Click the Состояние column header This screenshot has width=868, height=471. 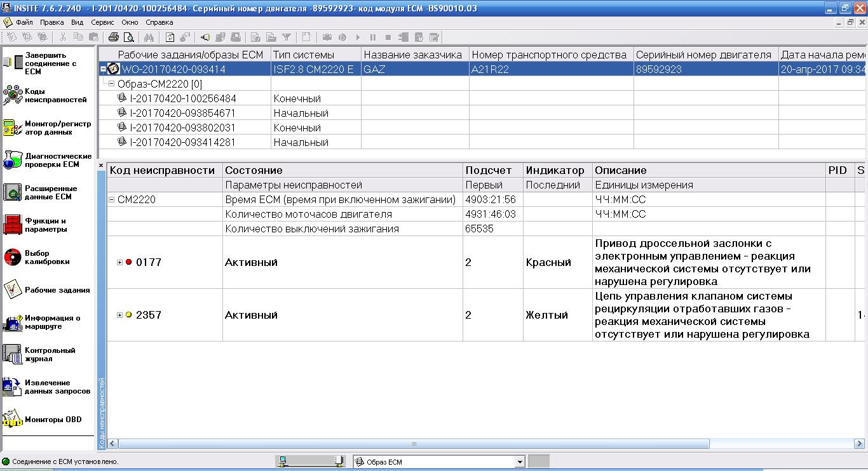coord(342,170)
